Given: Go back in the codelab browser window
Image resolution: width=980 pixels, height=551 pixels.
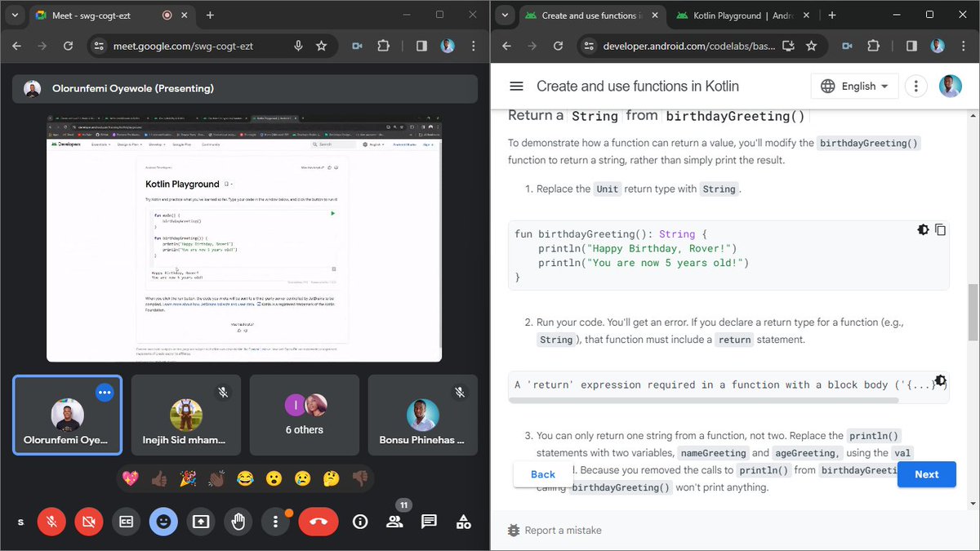Looking at the screenshot, I should point(506,46).
